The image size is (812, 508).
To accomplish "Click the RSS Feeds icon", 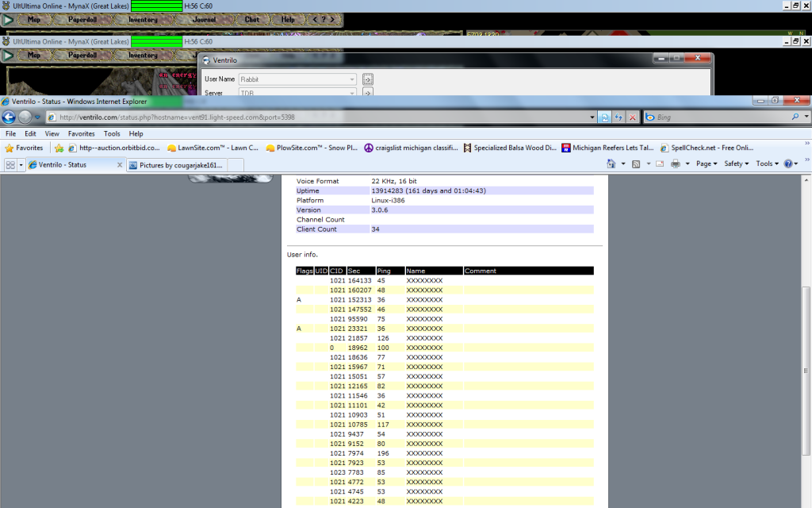I will pos(636,164).
